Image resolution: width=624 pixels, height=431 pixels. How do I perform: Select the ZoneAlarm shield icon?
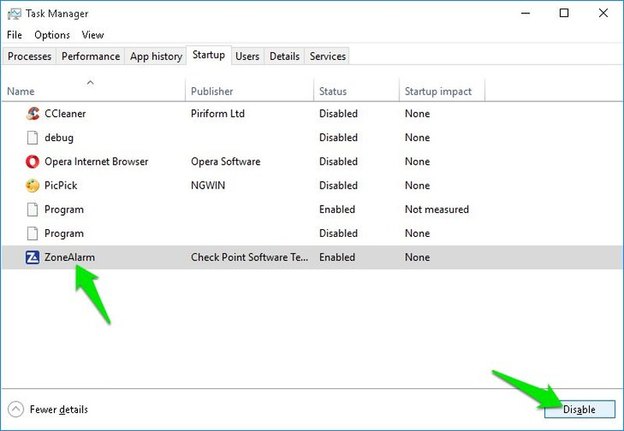click(33, 257)
